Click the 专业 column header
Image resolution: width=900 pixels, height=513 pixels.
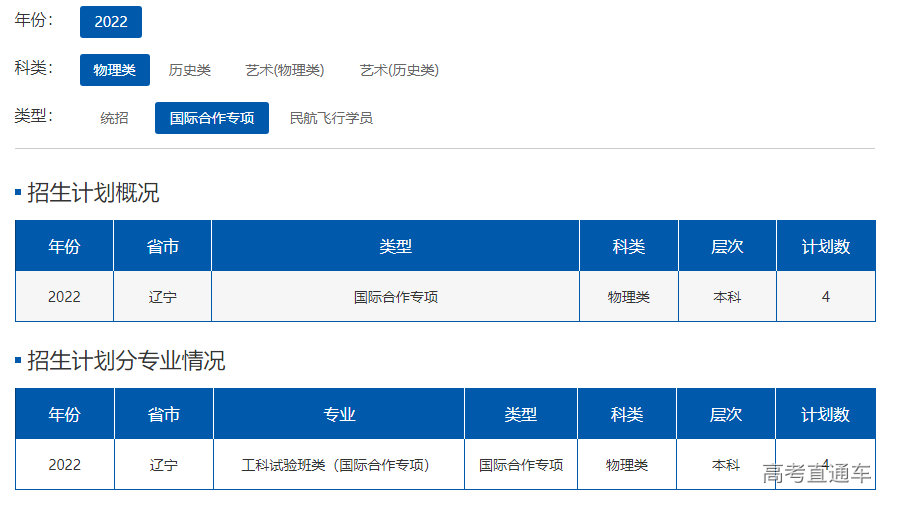tap(339, 415)
